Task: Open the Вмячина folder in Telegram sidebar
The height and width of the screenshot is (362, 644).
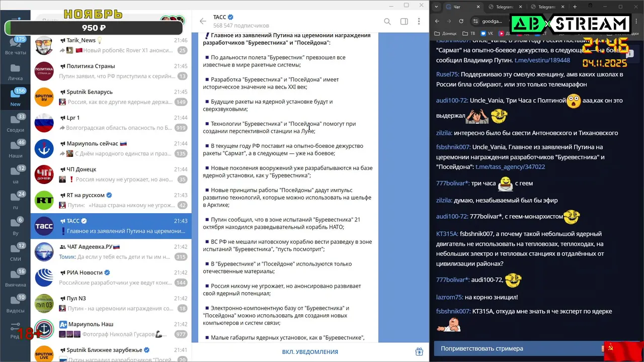Action: pyautogui.click(x=15, y=279)
